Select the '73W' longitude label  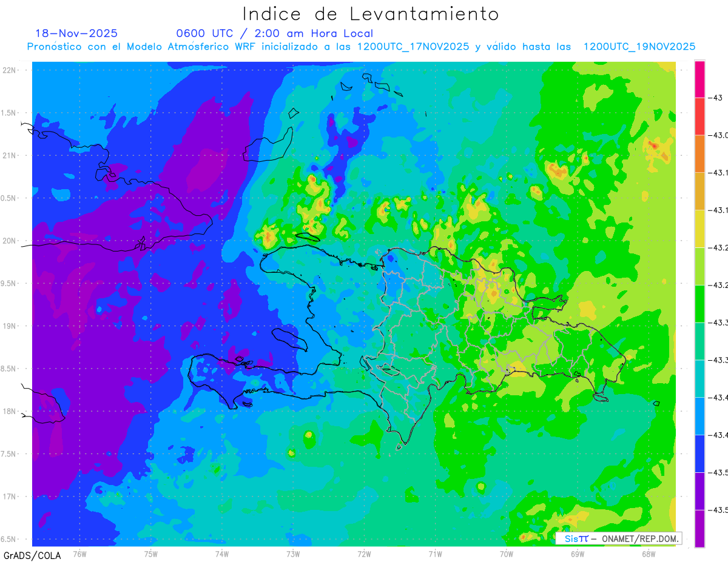tap(293, 554)
